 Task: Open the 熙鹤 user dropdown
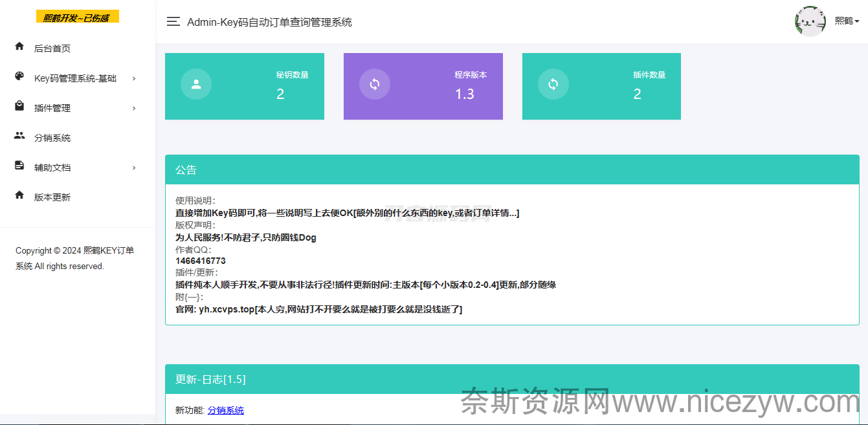pos(847,21)
